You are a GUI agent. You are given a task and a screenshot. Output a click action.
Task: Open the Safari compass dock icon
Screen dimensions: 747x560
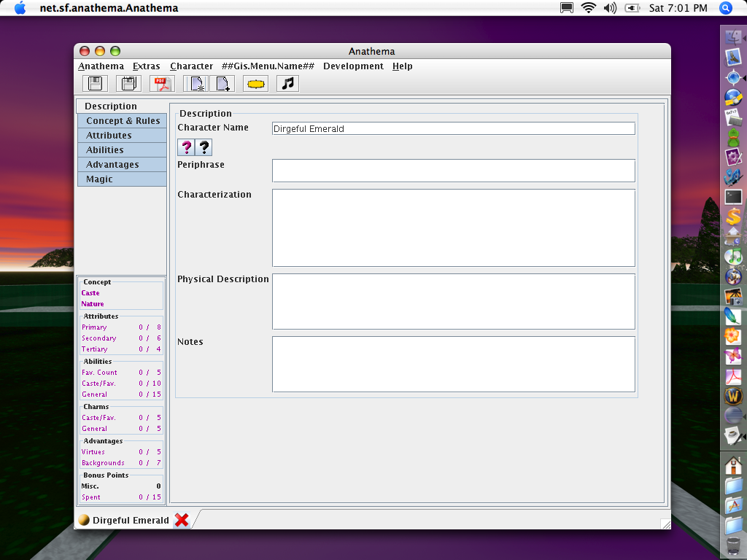coord(734,77)
